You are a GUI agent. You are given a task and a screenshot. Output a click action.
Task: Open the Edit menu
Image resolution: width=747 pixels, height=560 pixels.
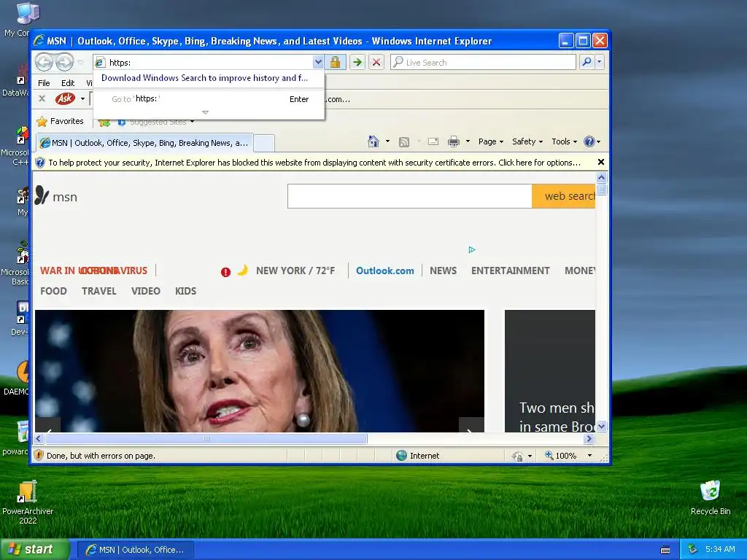(68, 83)
